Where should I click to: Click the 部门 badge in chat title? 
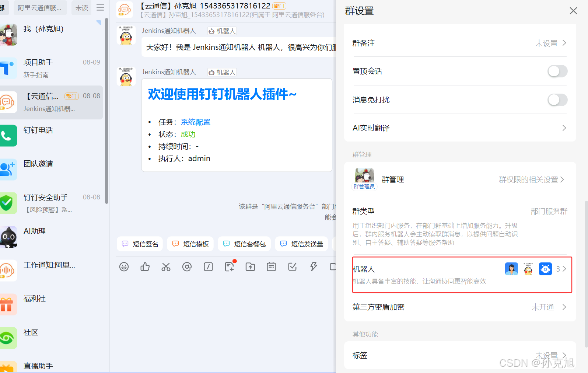[279, 6]
